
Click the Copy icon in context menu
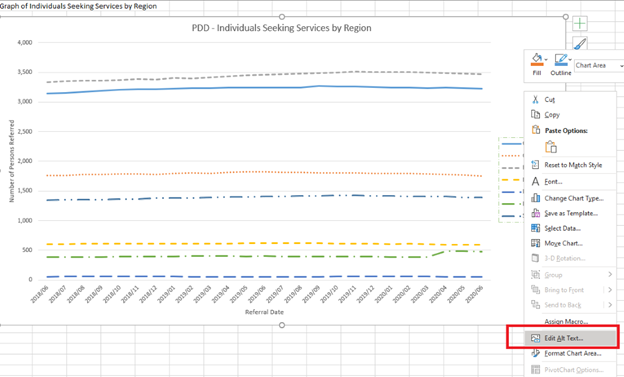click(x=536, y=115)
